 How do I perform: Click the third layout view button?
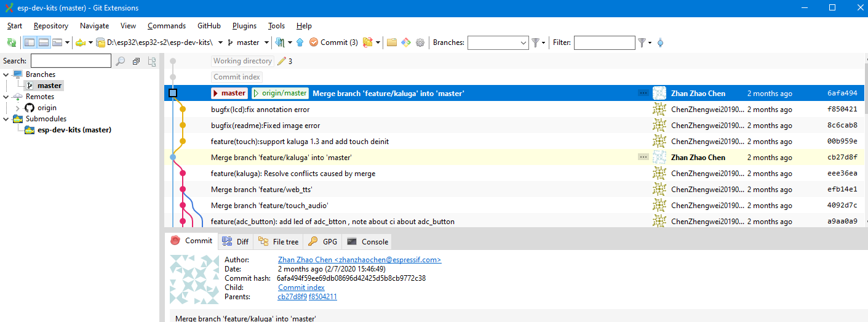pos(57,42)
